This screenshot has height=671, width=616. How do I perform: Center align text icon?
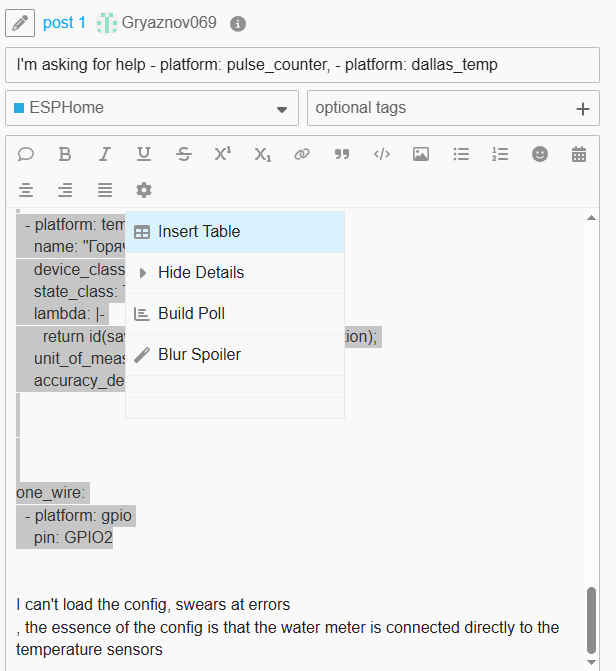[x=26, y=190]
